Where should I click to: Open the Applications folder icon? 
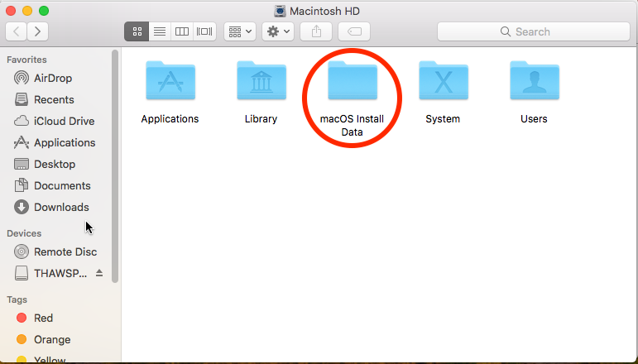pos(170,80)
